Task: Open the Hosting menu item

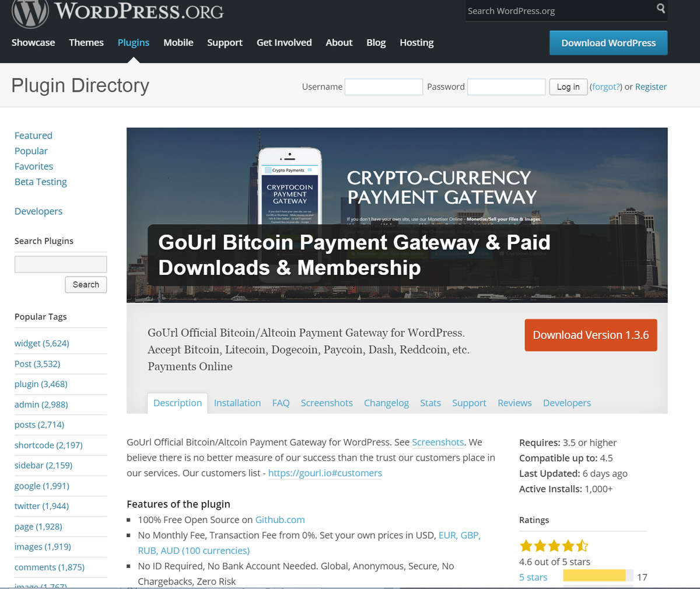Action: click(x=416, y=43)
